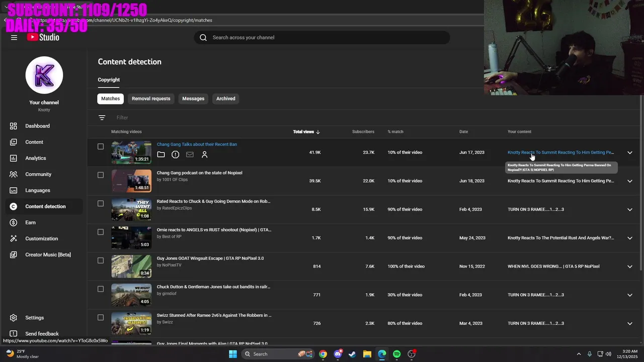Open the Earn sidebar item
The image size is (644, 362).
coord(44,222)
